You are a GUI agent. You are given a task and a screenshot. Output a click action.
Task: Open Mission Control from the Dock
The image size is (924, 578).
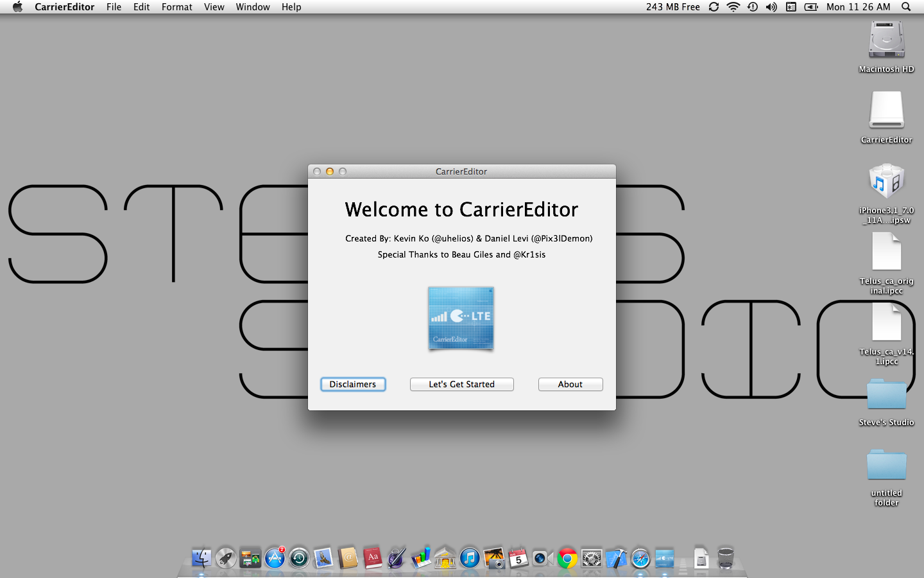250,557
